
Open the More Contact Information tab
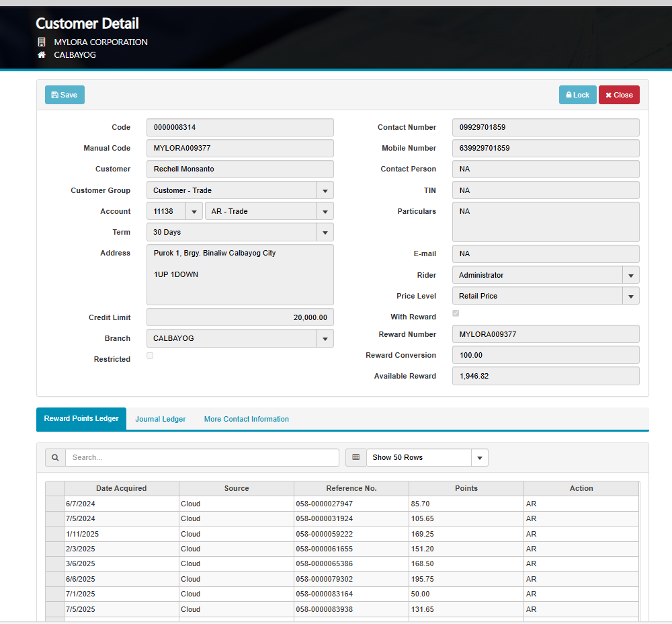[247, 419]
